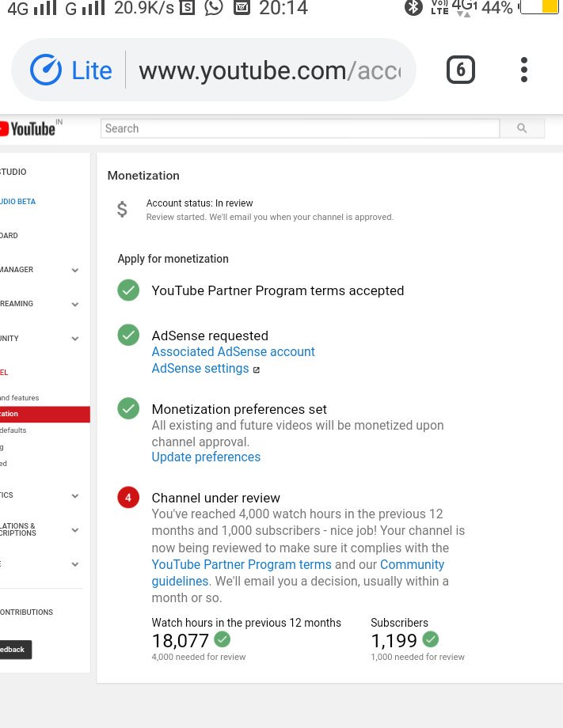Click the green check next to 1,199
The height and width of the screenshot is (728, 563).
(431, 639)
